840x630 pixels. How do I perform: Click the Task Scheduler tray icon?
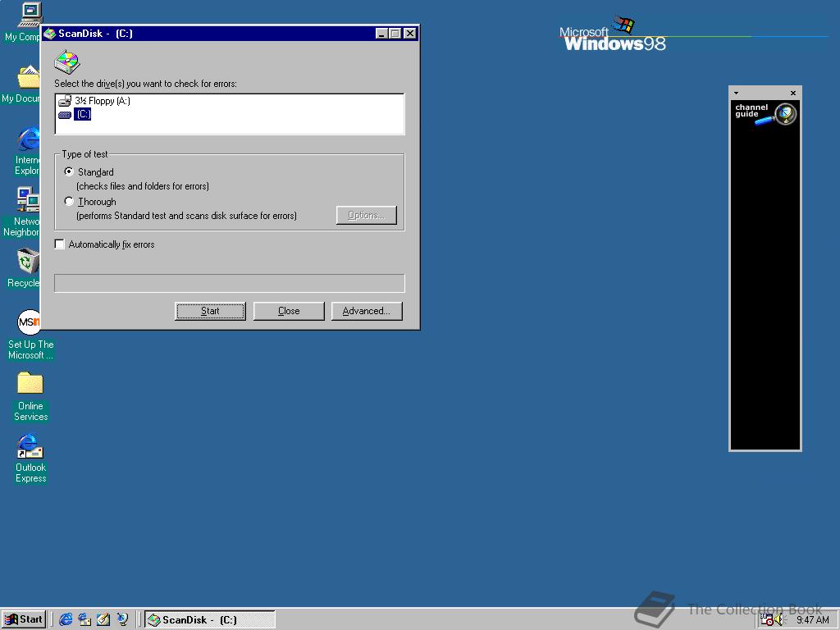tap(767, 620)
